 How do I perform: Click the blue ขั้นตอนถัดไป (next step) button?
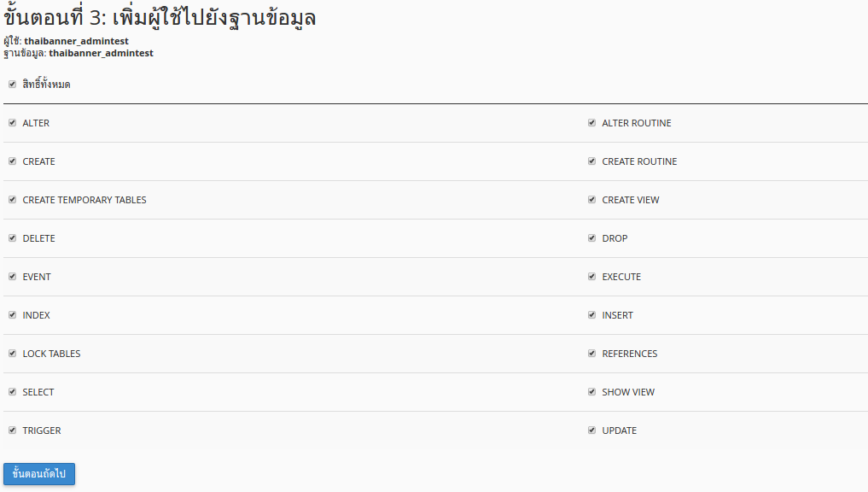(x=39, y=474)
